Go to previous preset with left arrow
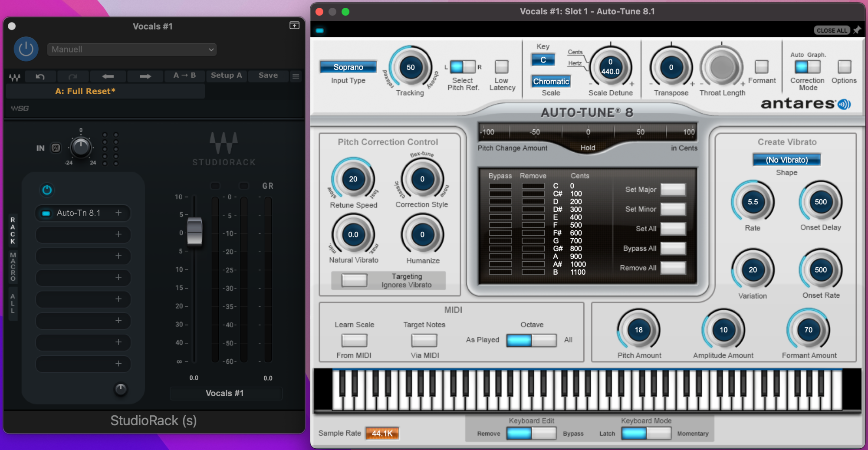Screen dimensions: 868x450 pos(108,76)
